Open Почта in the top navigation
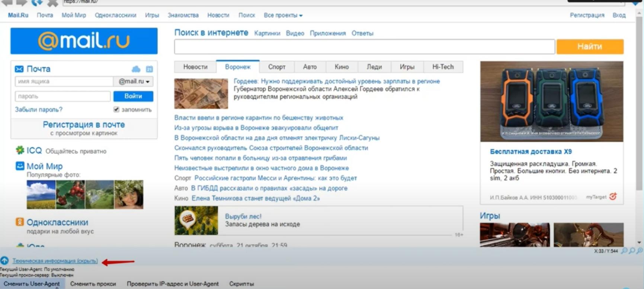The width and height of the screenshot is (644, 289). (x=45, y=15)
